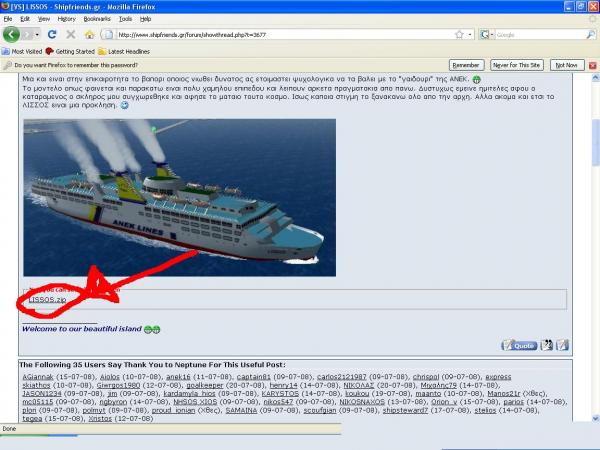Download the LISSOS.zip attachment
This screenshot has height=450, width=600.
coord(47,300)
